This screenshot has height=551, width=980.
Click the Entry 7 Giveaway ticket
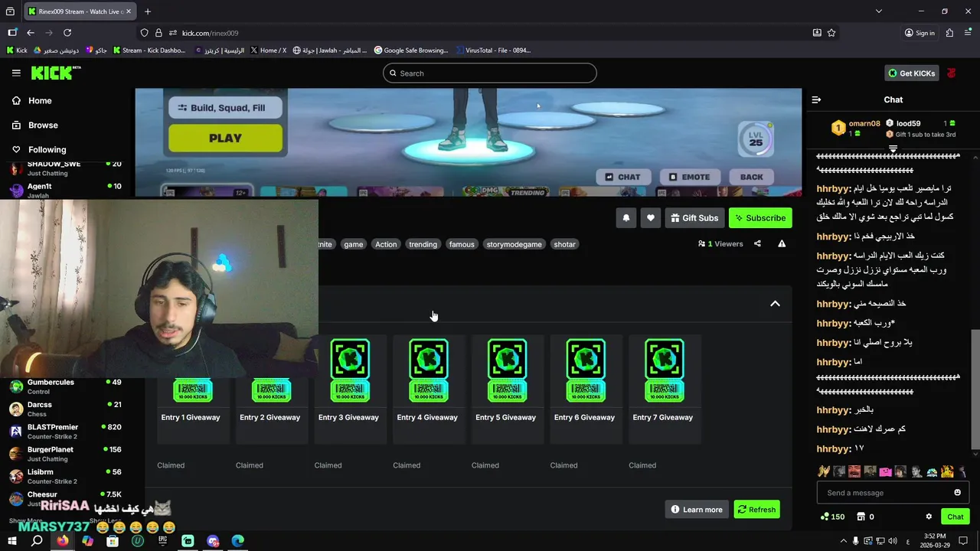coord(664,370)
